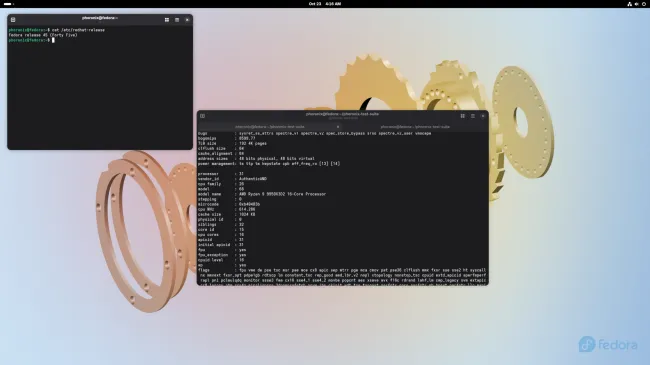Close the phoronix-test-suite terminal window
The width and height of the screenshot is (650, 365).
[483, 116]
